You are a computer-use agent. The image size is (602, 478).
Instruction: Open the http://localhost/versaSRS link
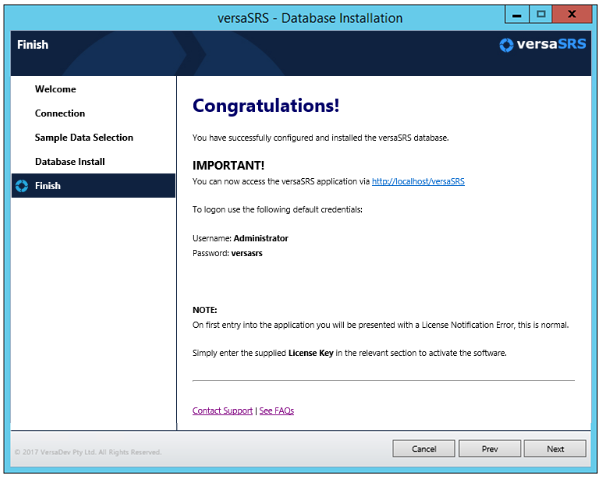point(418,181)
